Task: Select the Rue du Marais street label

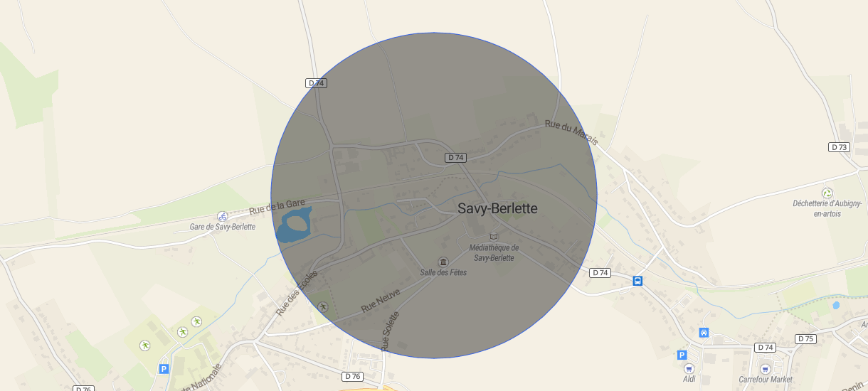Action: [x=571, y=133]
